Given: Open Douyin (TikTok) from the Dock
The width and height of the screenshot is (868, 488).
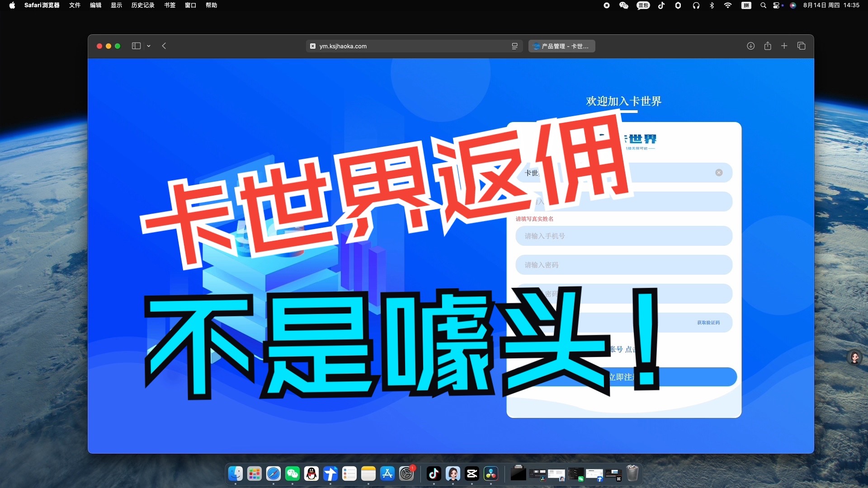Looking at the screenshot, I should pos(434,474).
